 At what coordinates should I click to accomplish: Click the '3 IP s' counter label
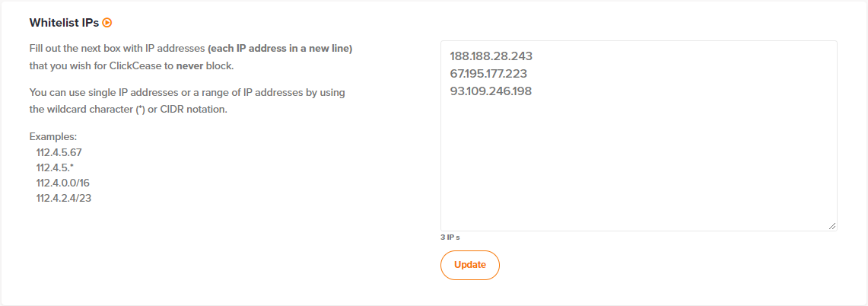(x=450, y=237)
